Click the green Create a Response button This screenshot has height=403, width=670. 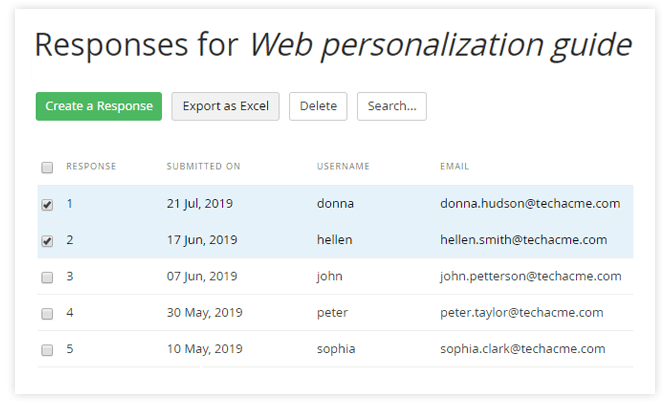tap(98, 106)
